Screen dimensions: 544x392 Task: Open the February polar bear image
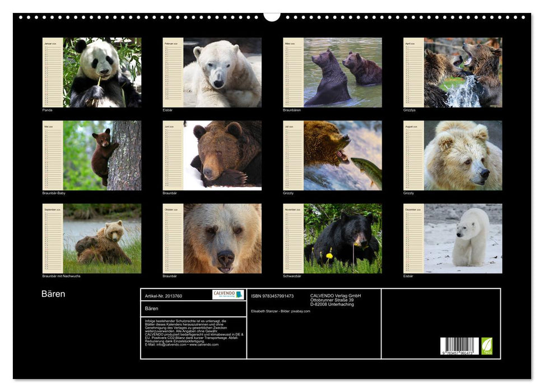coord(222,72)
